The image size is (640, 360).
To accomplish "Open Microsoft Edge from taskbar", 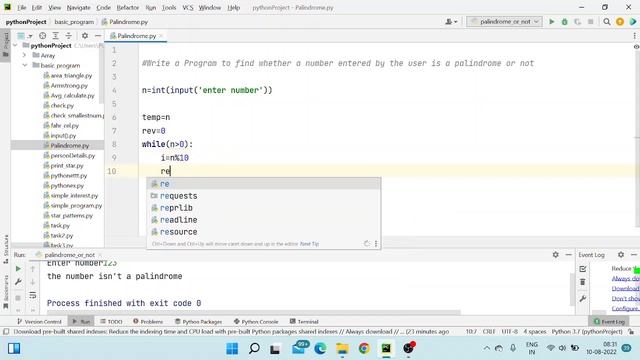I will pyautogui.click(x=320, y=349).
